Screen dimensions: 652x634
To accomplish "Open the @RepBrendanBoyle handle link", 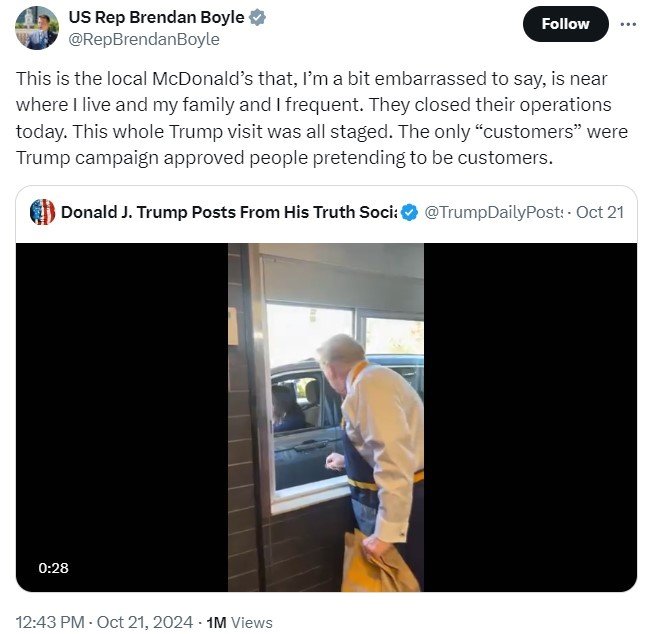I will 144,39.
